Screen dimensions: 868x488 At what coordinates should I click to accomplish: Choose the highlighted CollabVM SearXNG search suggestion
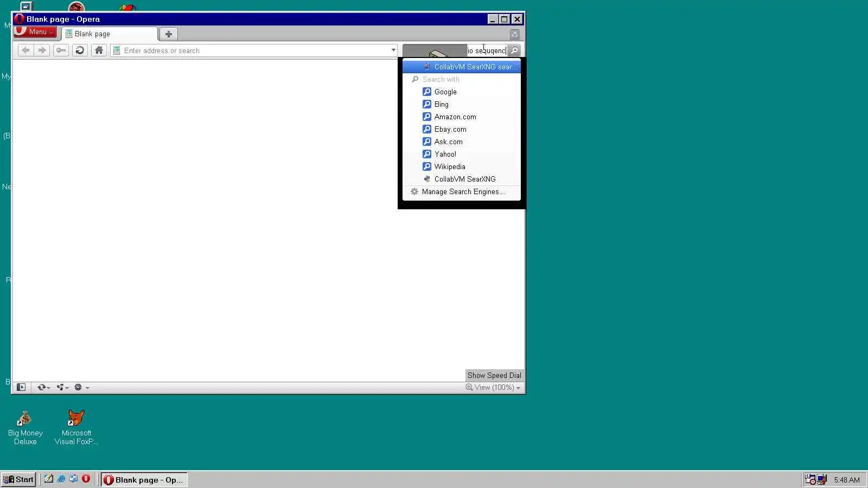462,67
